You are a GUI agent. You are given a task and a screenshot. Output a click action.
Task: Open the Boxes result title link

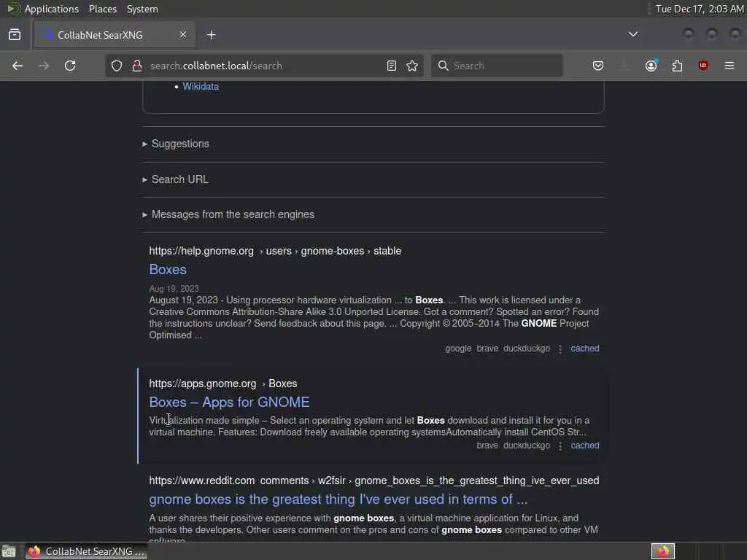point(168,270)
